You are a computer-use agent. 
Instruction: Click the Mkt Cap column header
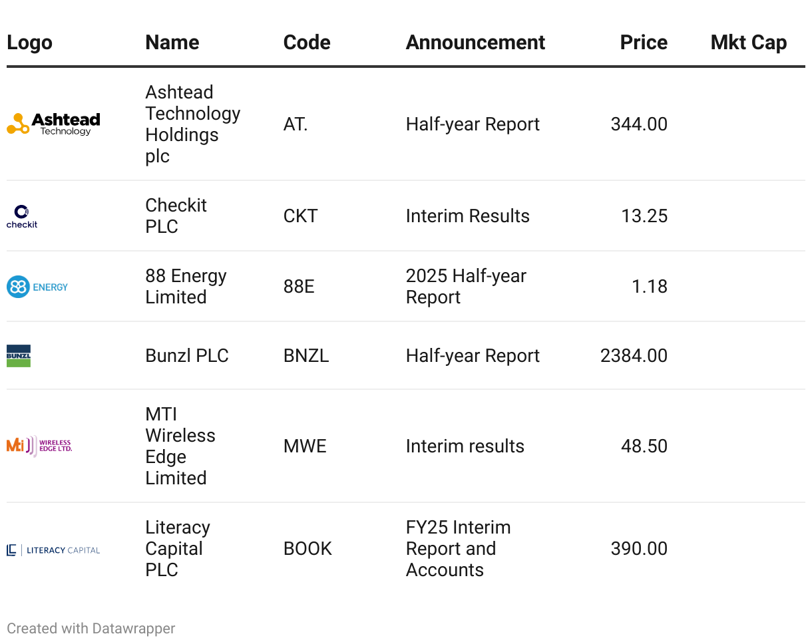[749, 43]
